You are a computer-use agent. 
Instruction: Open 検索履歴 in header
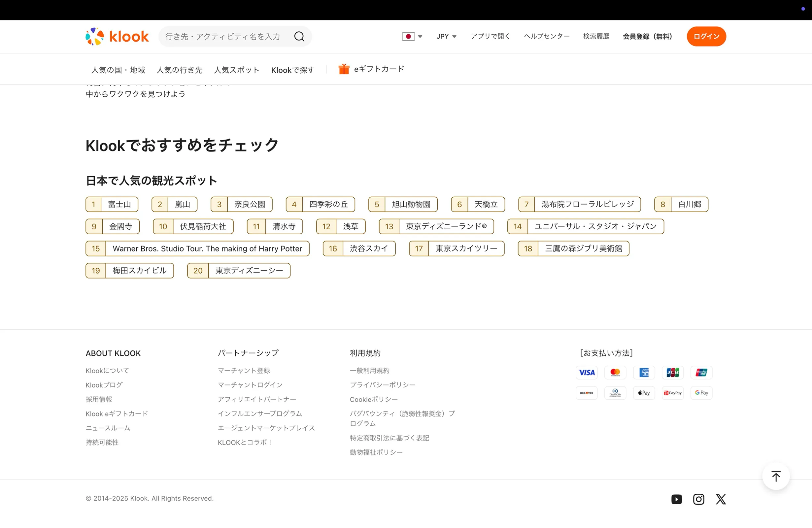(x=596, y=37)
